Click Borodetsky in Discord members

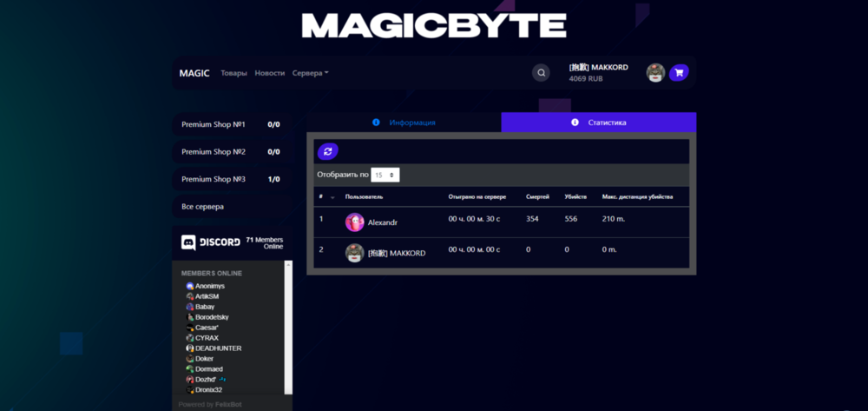coord(212,317)
